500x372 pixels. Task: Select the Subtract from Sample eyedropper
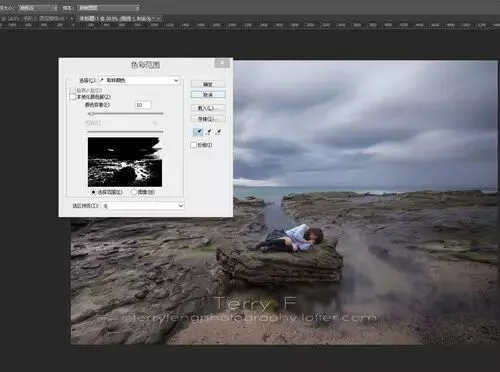pyautogui.click(x=219, y=132)
